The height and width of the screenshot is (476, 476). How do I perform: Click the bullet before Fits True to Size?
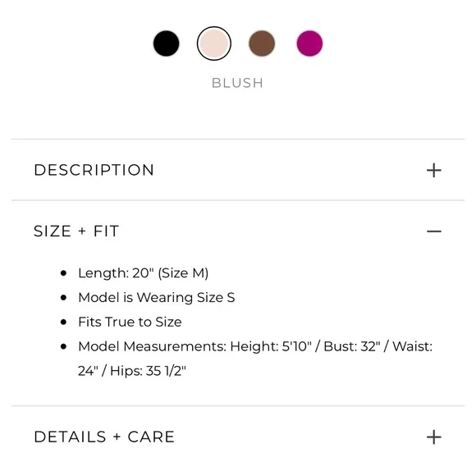click(x=63, y=322)
